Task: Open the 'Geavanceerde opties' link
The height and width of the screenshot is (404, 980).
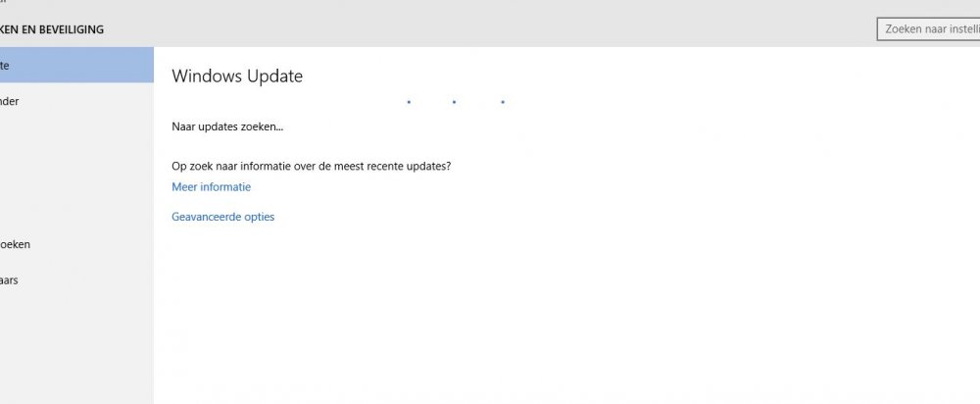Action: coord(223,217)
